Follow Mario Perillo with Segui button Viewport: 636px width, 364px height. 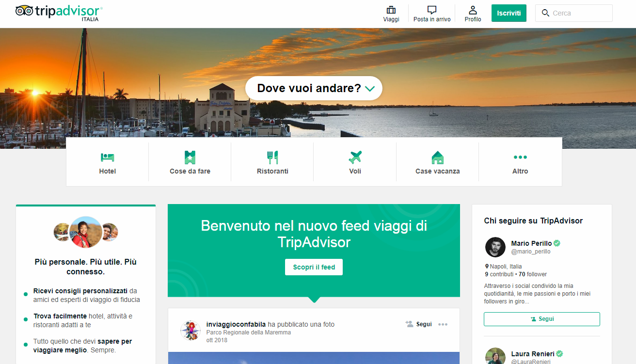coord(542,319)
